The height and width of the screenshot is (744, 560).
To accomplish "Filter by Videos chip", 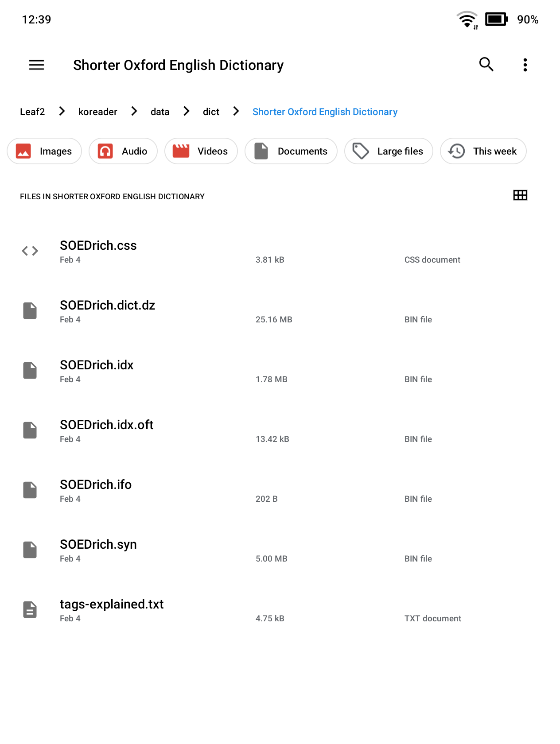I will [x=201, y=151].
